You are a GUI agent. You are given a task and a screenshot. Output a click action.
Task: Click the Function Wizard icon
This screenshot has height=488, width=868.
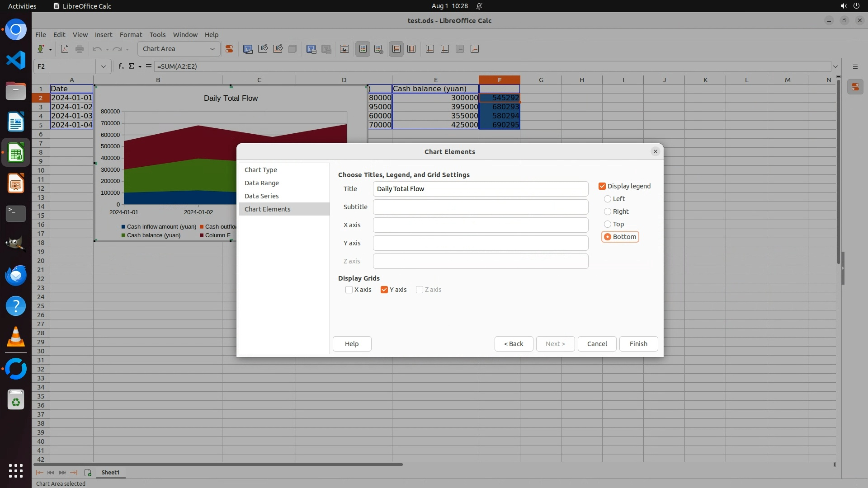pyautogui.click(x=121, y=66)
